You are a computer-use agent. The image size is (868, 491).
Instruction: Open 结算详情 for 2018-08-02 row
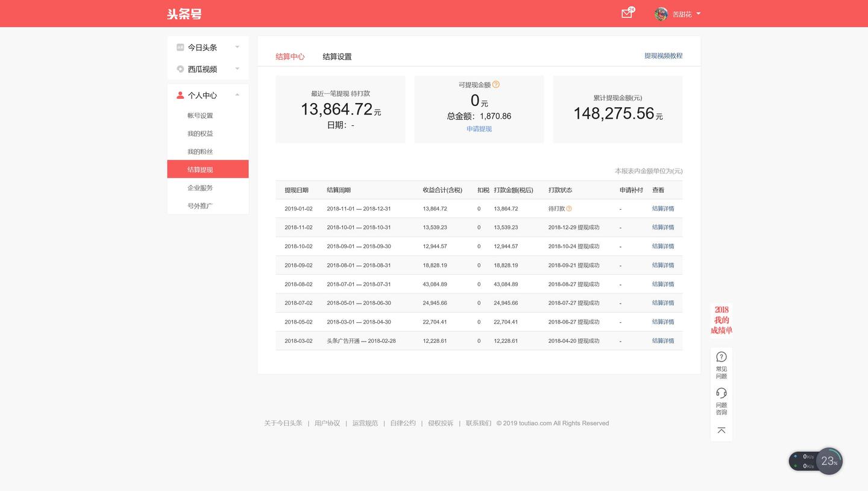pyautogui.click(x=663, y=284)
